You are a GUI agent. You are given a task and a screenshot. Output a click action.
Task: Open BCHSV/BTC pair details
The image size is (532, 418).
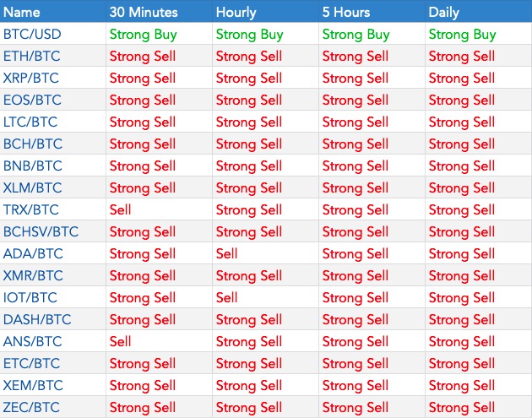coord(40,231)
